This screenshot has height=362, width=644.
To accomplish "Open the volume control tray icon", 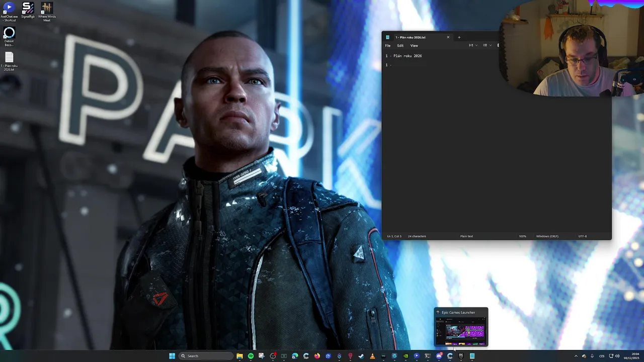I will coord(617,356).
